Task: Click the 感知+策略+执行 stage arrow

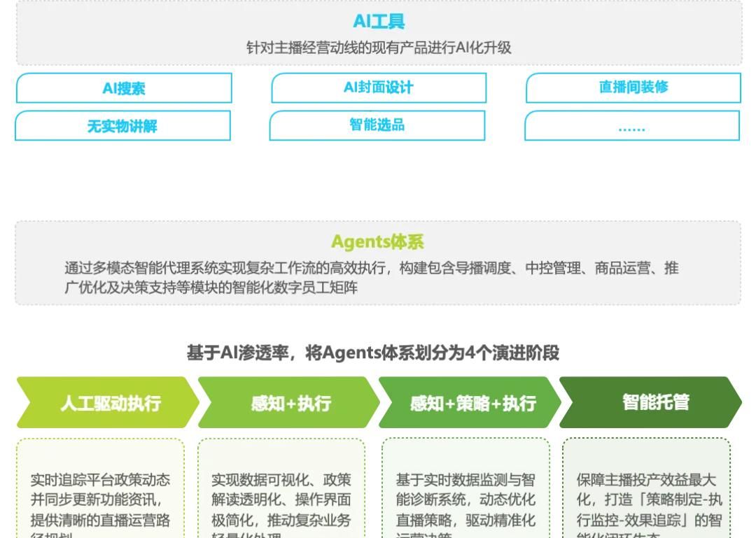Action: click(469, 402)
